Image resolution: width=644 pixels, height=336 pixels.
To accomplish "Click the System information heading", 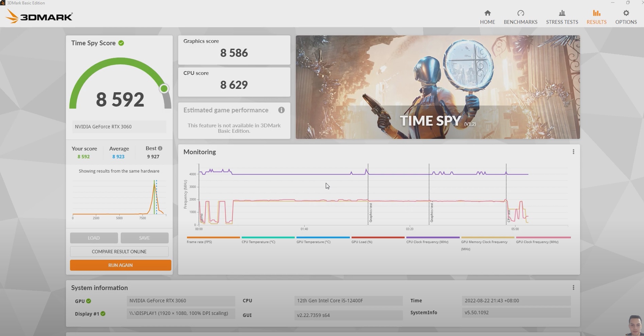I will click(x=100, y=288).
